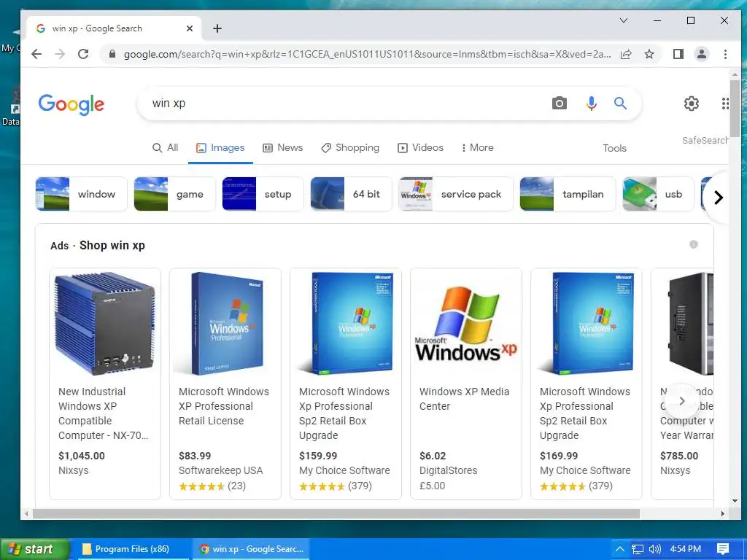Open the Nixsys industrial computer image
This screenshot has height=560, width=747.
tap(105, 323)
